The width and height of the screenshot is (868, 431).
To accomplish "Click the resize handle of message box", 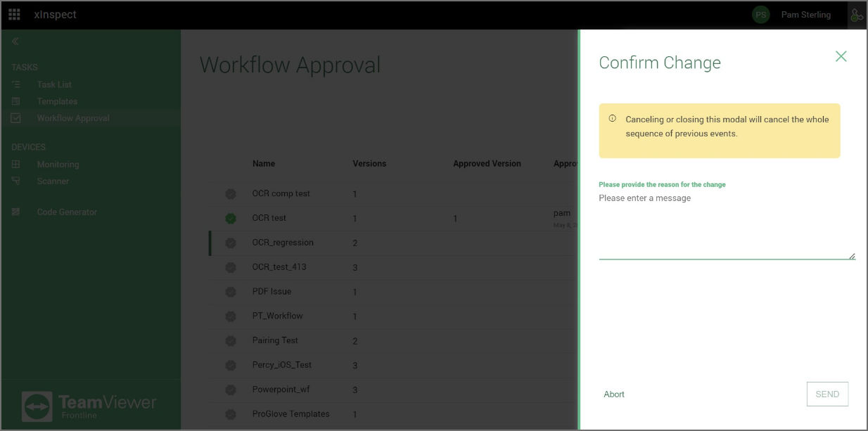I will pos(852,256).
